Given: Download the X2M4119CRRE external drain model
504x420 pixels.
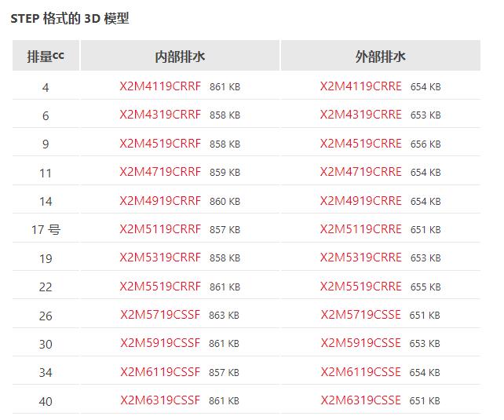Looking at the screenshot, I should click(x=360, y=86).
